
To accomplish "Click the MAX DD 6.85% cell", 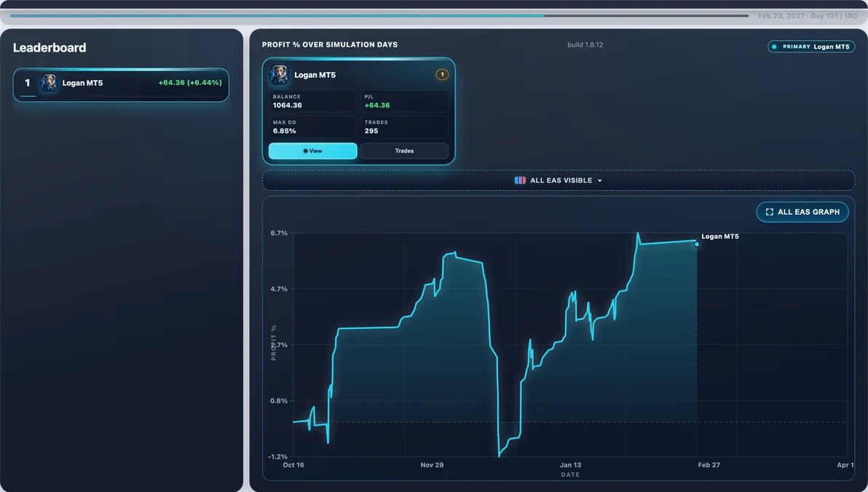I will point(313,127).
